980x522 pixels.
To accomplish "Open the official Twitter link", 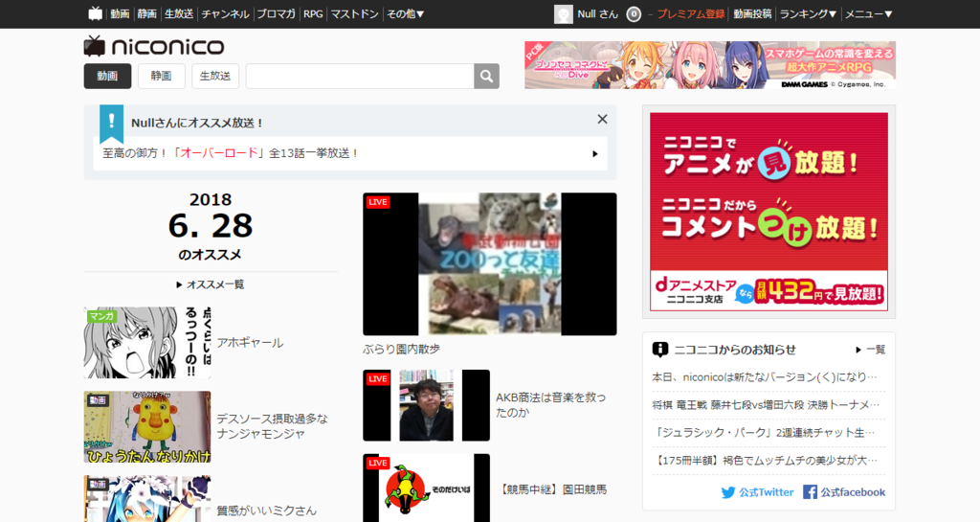I will [x=757, y=492].
